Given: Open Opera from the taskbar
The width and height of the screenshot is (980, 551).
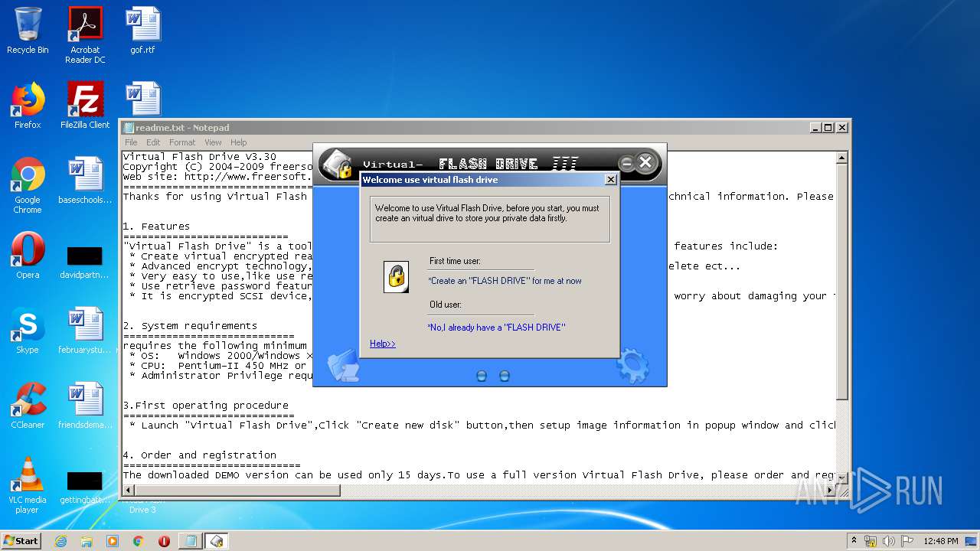Looking at the screenshot, I should point(164,541).
